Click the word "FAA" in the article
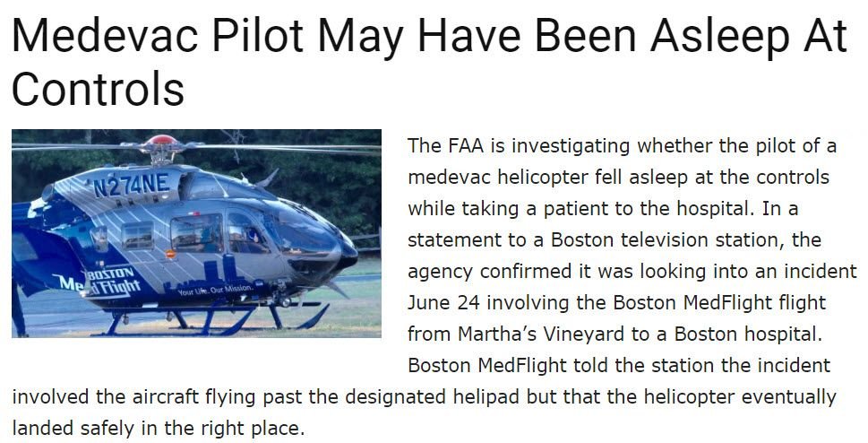 click(x=464, y=146)
